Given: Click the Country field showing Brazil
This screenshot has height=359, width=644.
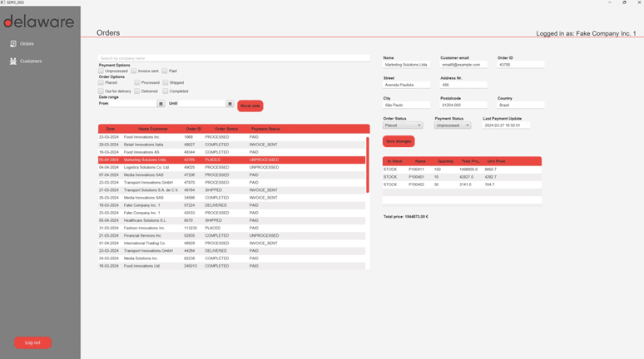Looking at the screenshot, I should pyautogui.click(x=521, y=105).
